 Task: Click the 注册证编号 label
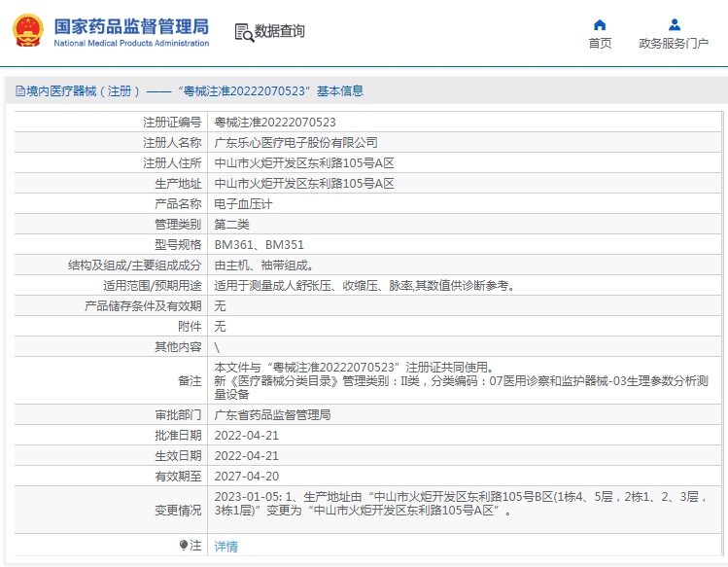click(x=172, y=123)
